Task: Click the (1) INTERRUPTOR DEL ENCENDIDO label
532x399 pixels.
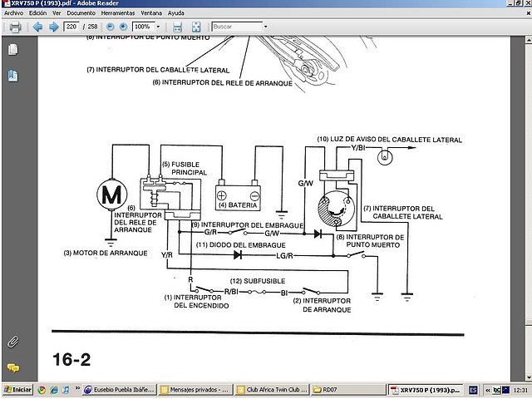Action: click(196, 301)
